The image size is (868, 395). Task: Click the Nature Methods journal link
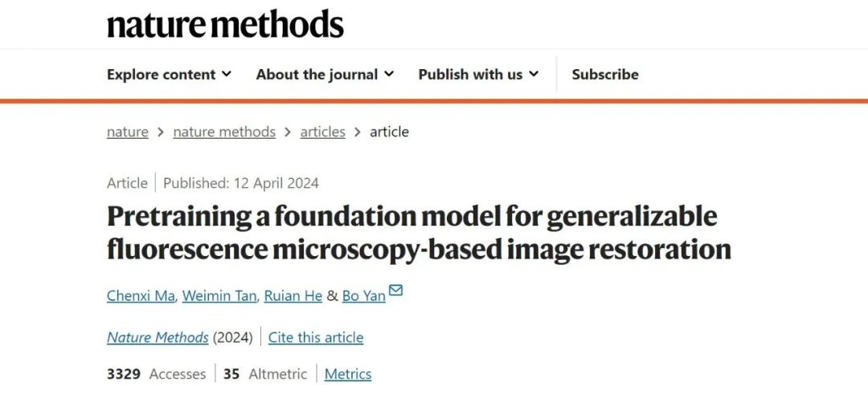point(158,337)
